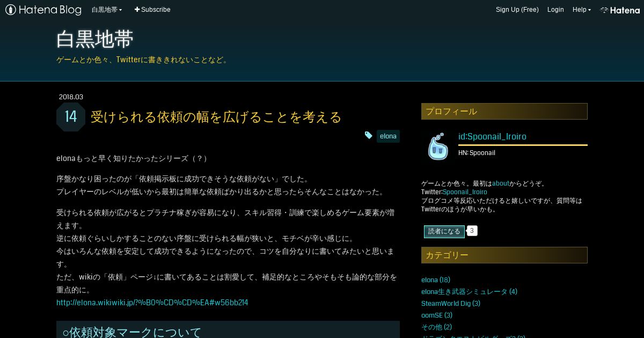Viewport: 644px width, 338px height.
Task: Click the day 14 date badge
Action: coord(71,117)
